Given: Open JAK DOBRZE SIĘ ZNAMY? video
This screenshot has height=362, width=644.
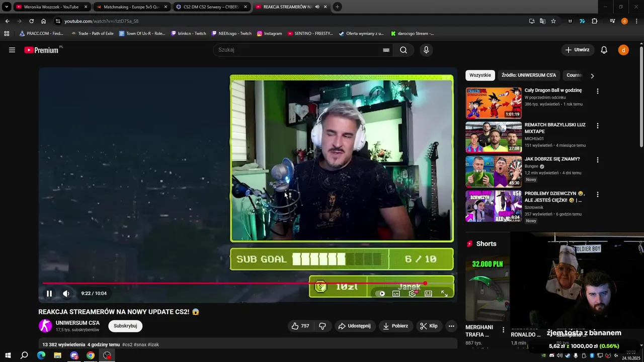Looking at the screenshot, I should [x=494, y=171].
